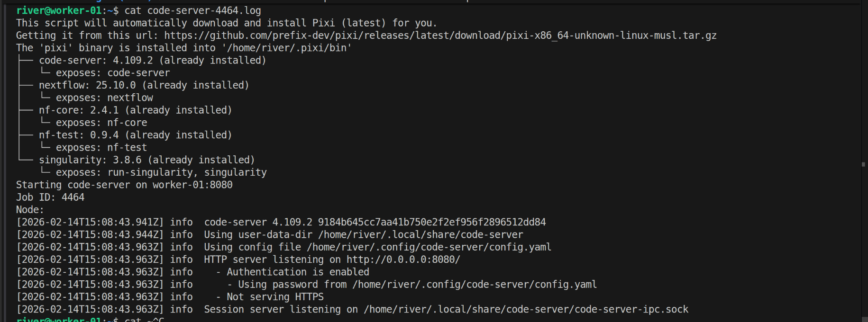Click the 'Using config file' config.yaml path
The height and width of the screenshot is (322, 868).
(429, 247)
